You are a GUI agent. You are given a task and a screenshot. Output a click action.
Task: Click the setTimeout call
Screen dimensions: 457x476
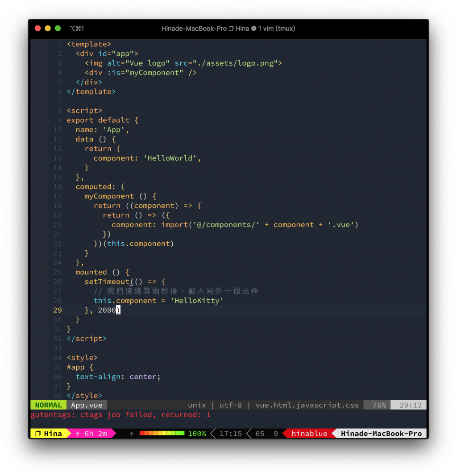(x=107, y=281)
